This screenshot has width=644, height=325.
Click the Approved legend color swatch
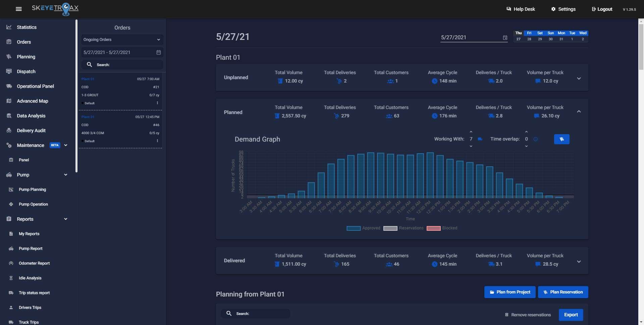[x=353, y=228]
